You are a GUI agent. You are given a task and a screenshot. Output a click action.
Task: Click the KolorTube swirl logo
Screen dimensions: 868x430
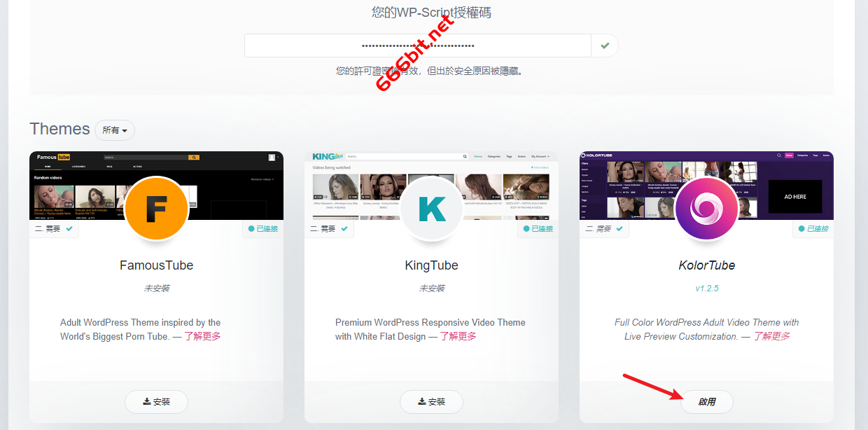tap(706, 209)
